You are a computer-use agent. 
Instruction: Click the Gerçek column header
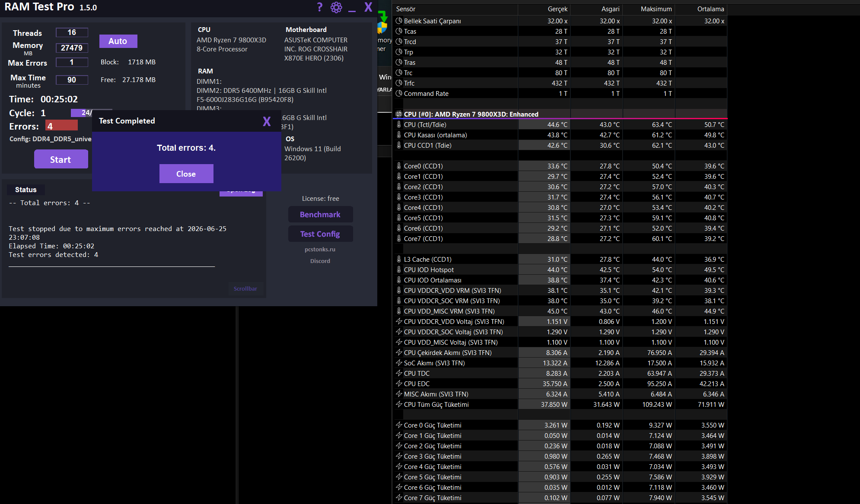[x=544, y=9]
